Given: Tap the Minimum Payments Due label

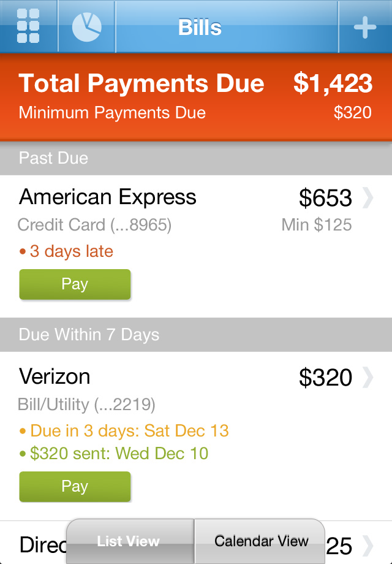Looking at the screenshot, I should 112,113.
